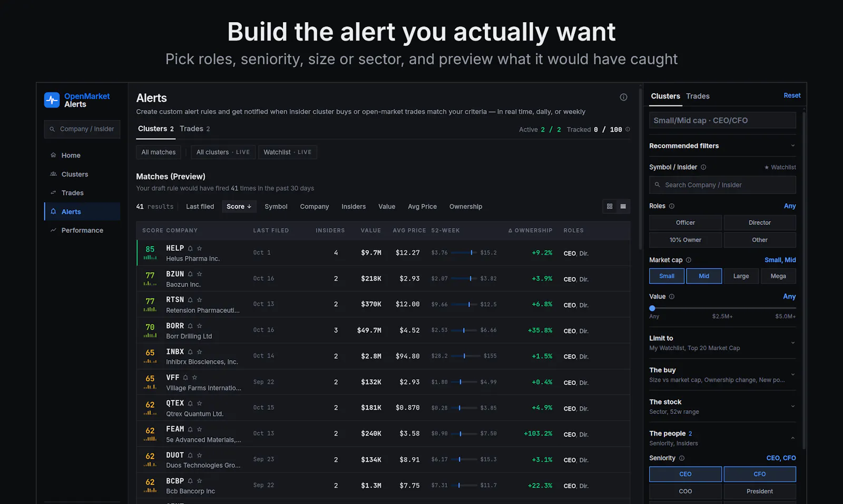Click the Value slider handle
This screenshot has width=843, height=504.
[x=652, y=308]
